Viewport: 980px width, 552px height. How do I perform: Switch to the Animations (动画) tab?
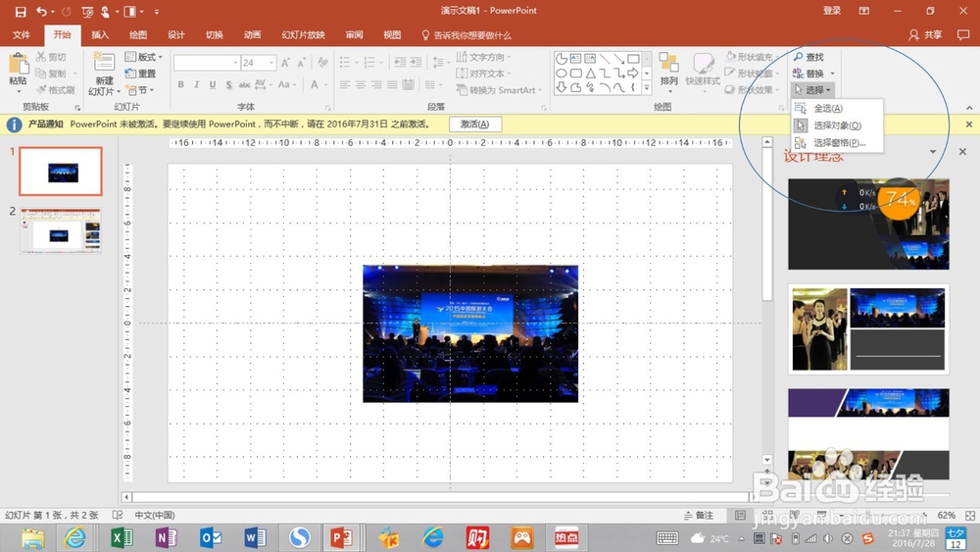pos(253,35)
